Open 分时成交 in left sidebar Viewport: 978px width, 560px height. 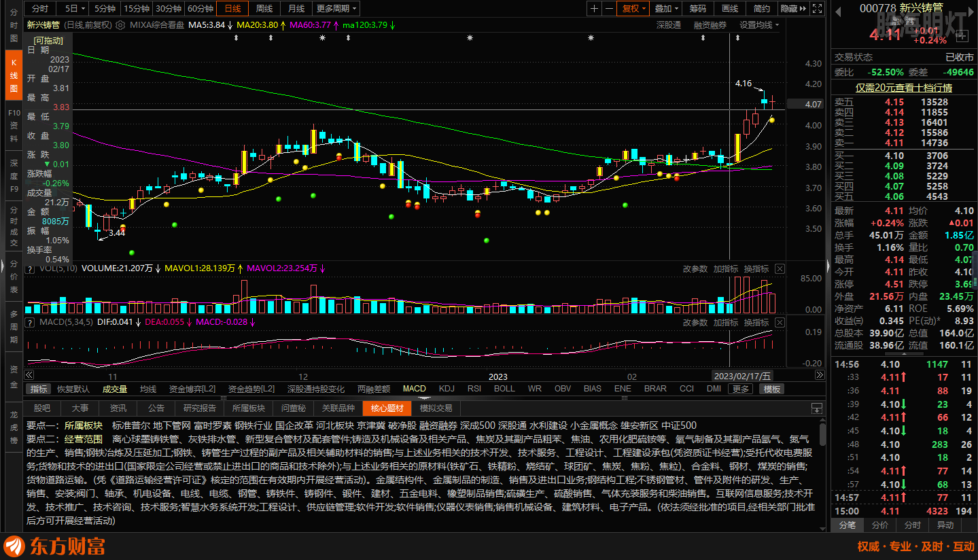[x=13, y=226]
